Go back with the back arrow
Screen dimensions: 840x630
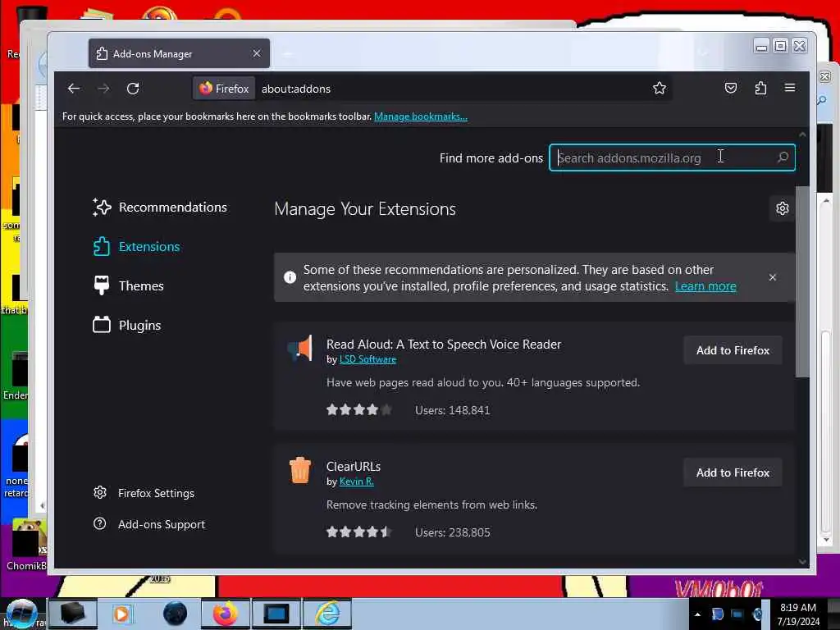click(74, 89)
